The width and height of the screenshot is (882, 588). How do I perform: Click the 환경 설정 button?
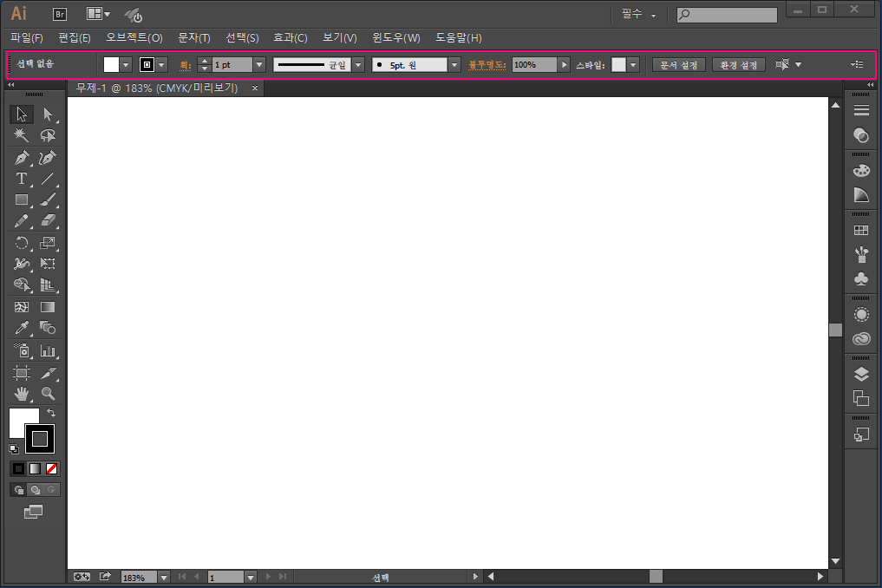point(739,65)
